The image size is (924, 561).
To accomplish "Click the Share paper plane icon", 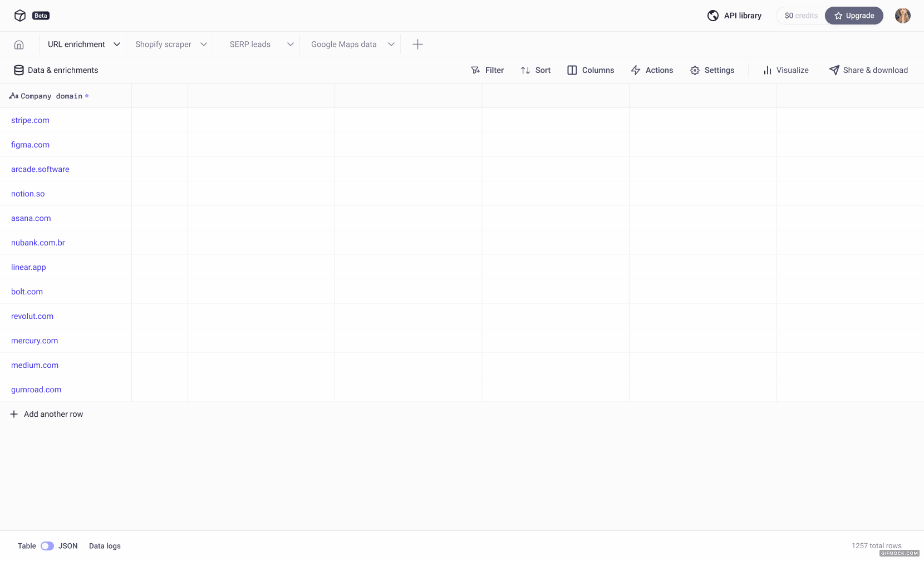I will [834, 70].
